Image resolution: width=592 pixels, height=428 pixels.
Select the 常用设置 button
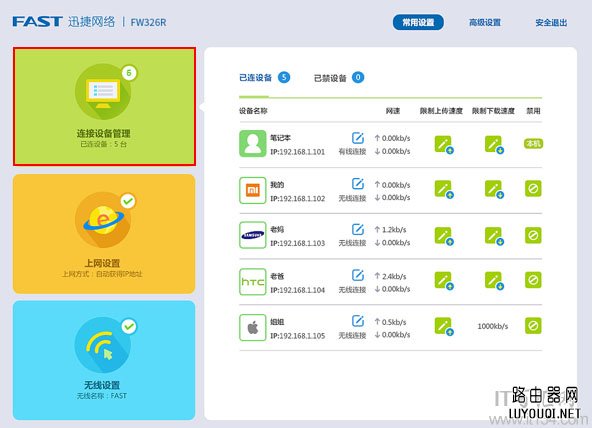tap(418, 22)
